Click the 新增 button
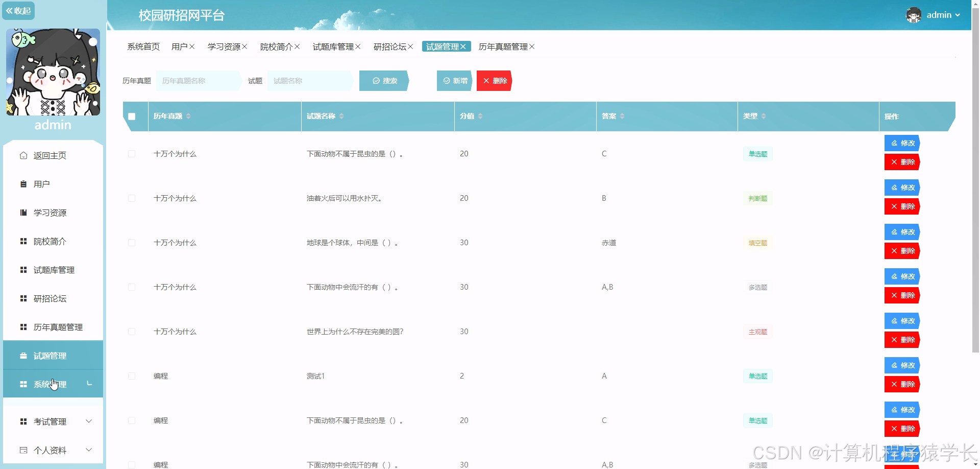 [454, 80]
